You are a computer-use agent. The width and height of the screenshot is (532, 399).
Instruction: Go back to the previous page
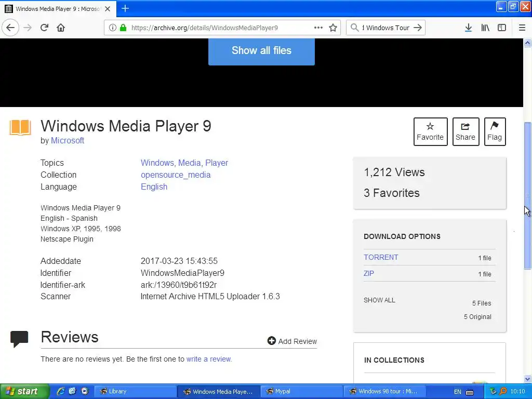pos(10,28)
